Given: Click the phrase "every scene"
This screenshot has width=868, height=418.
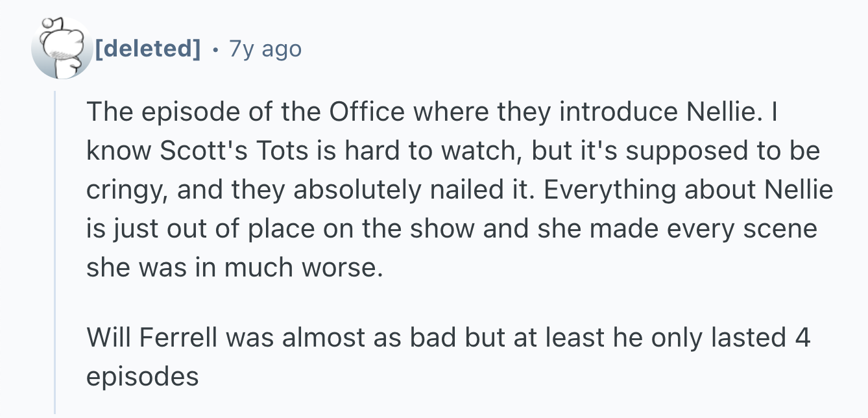Looking at the screenshot, I should coord(754,229).
